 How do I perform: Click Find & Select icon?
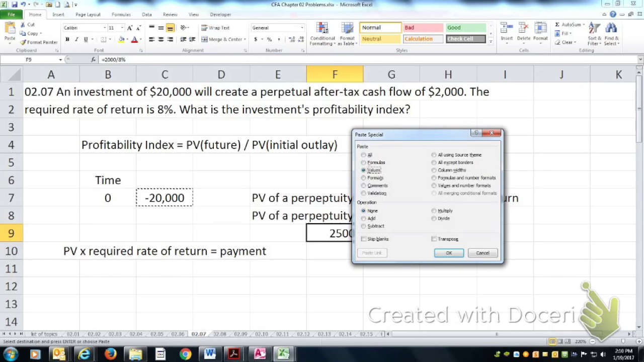pyautogui.click(x=611, y=34)
